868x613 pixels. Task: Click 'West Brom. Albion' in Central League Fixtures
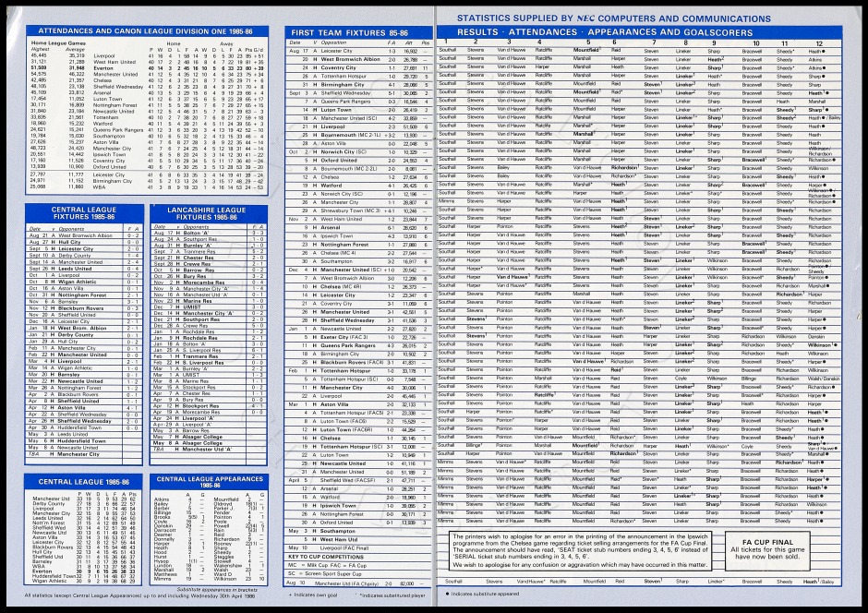(84, 328)
